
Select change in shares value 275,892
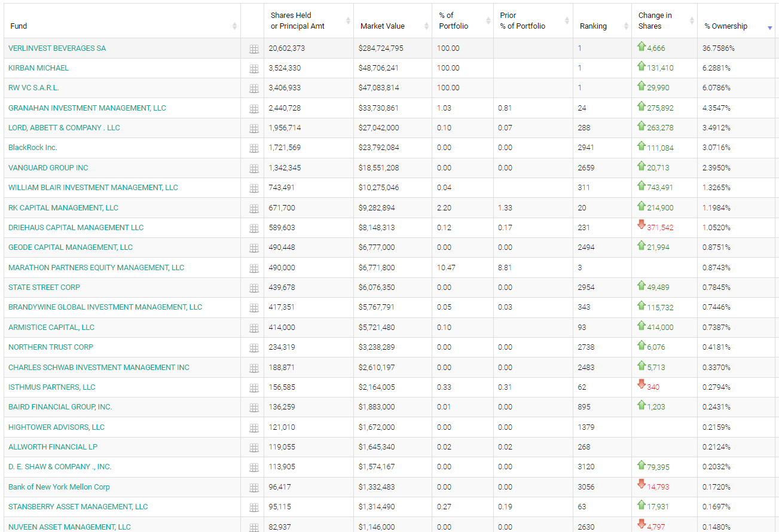coord(660,108)
